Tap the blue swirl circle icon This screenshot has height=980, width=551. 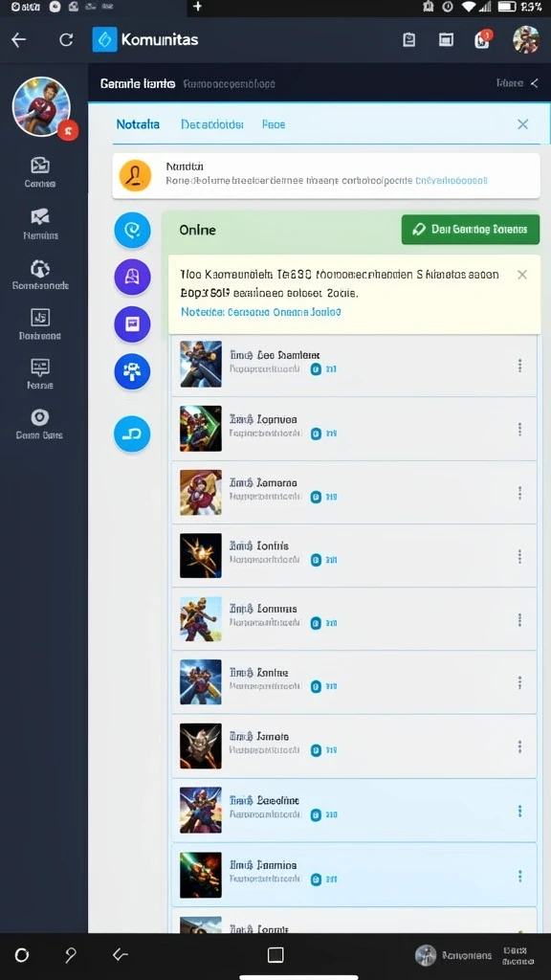(x=132, y=231)
